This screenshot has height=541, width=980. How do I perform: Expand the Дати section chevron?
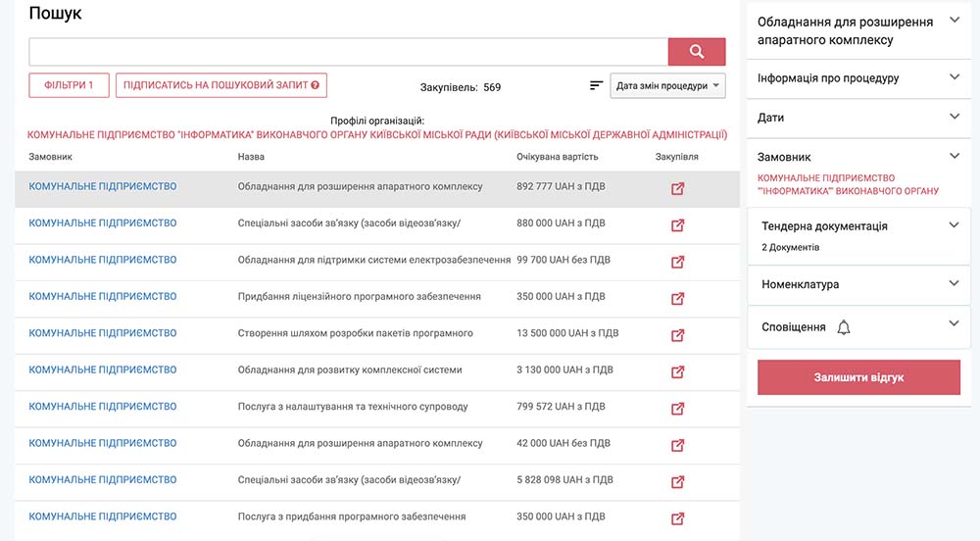click(955, 117)
